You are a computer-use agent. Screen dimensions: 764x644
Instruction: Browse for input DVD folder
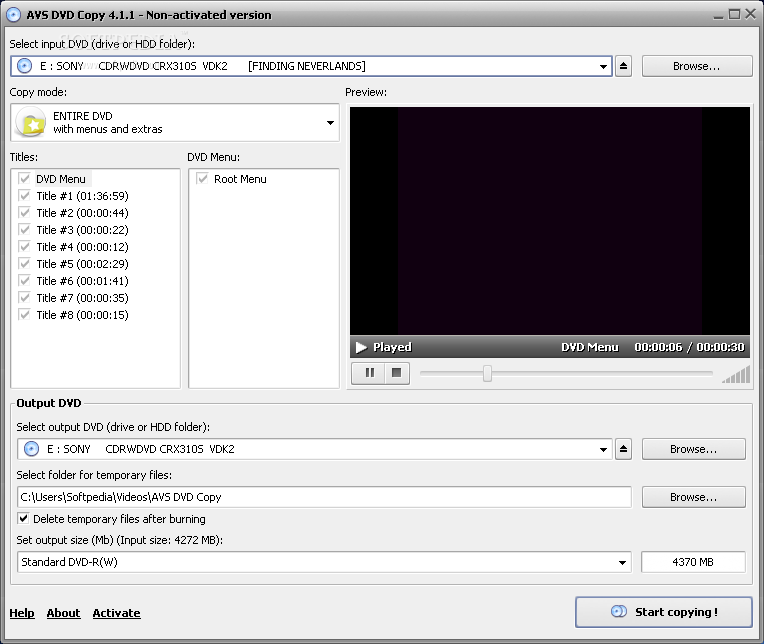click(697, 66)
